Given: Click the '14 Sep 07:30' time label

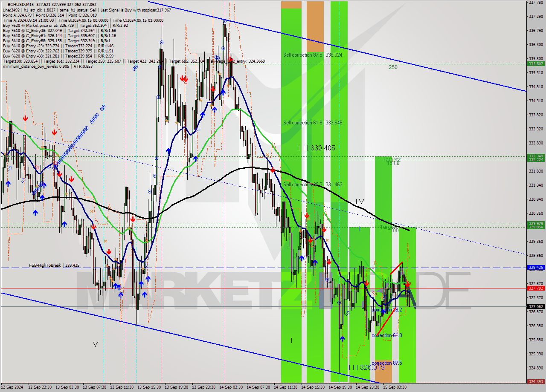Looking at the screenshot, I should point(258,387).
